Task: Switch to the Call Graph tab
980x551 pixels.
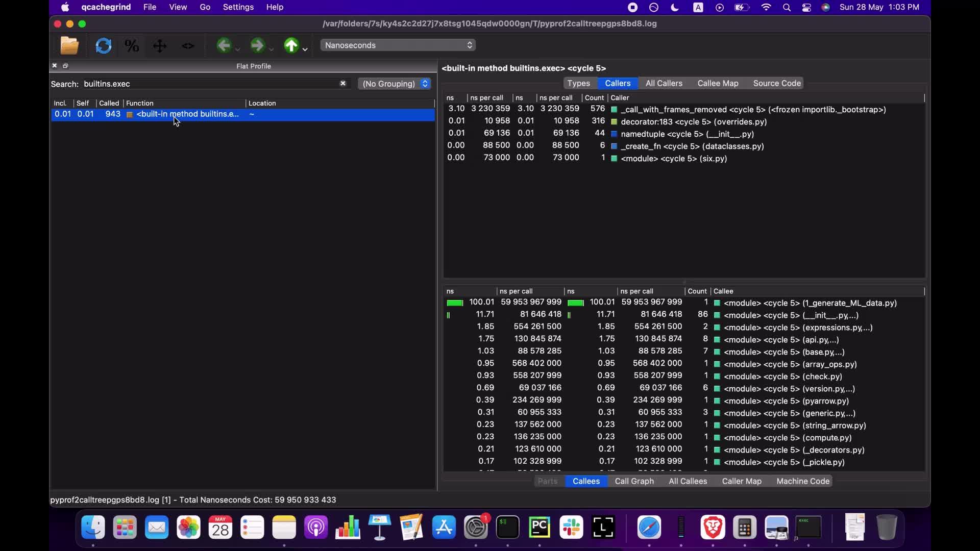Action: tap(634, 481)
